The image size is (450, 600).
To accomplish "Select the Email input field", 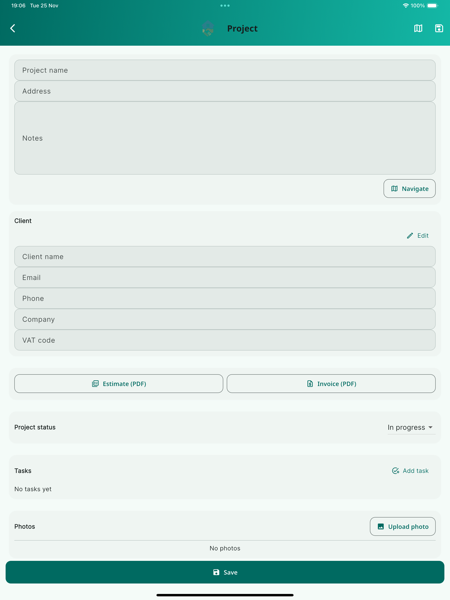I will click(225, 277).
